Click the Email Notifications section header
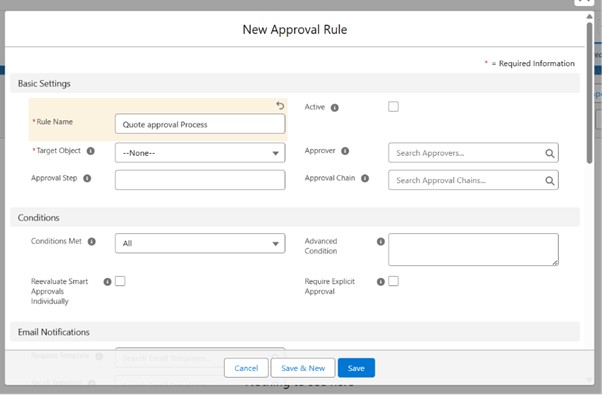This screenshot has width=602, height=395. [295, 332]
